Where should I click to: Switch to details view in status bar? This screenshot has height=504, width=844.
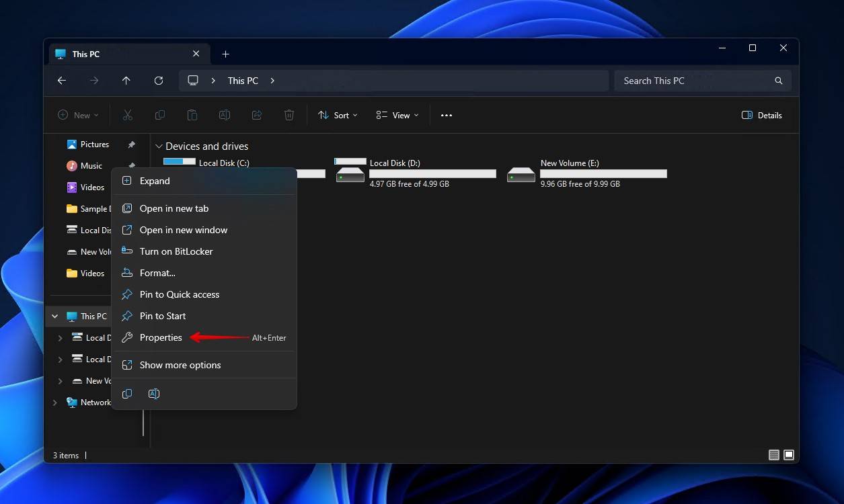774,455
